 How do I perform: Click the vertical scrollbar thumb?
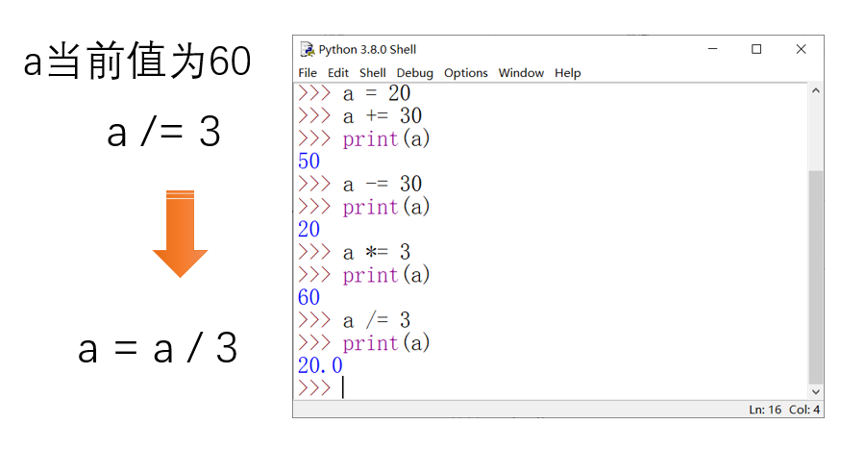point(816,277)
